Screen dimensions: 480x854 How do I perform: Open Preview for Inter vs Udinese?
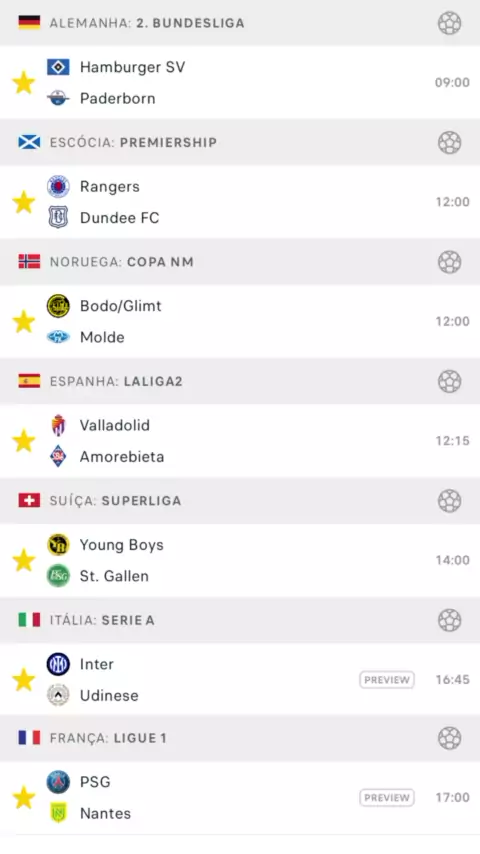click(387, 680)
